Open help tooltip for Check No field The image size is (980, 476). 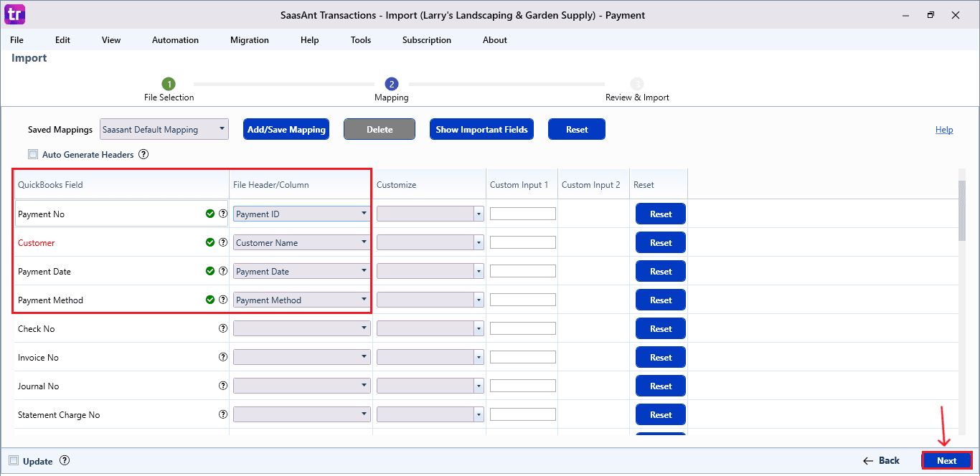tap(223, 328)
